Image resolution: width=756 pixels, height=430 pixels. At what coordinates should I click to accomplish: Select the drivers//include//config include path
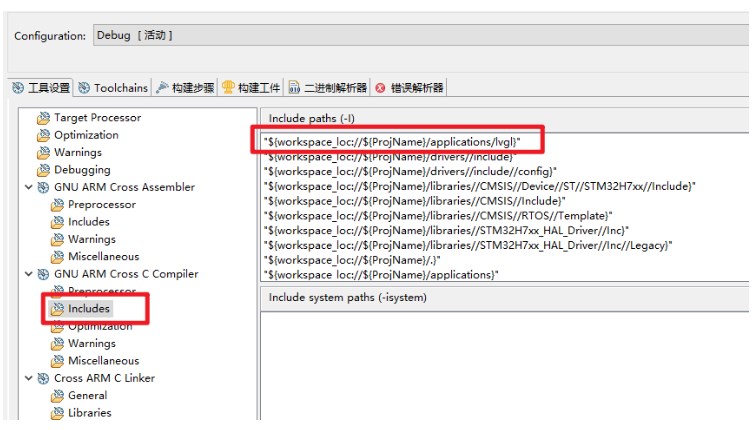tap(410, 172)
